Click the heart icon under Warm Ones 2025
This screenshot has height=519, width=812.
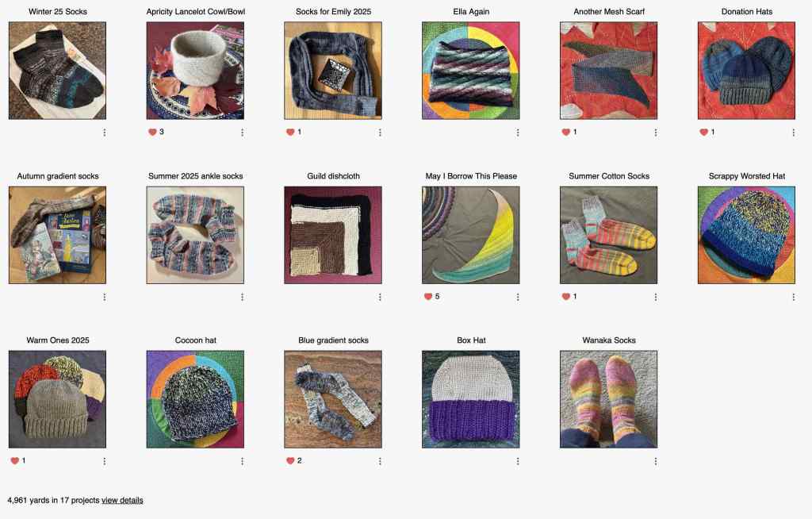(14, 460)
